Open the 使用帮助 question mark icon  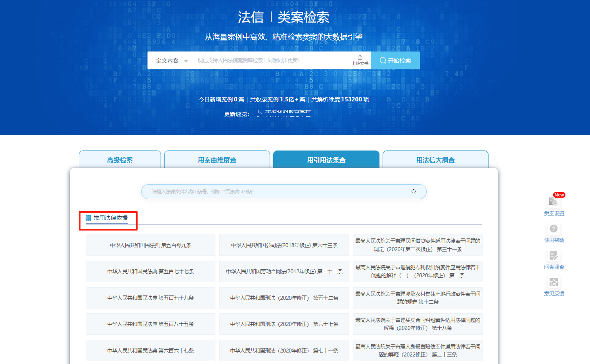coord(554,229)
